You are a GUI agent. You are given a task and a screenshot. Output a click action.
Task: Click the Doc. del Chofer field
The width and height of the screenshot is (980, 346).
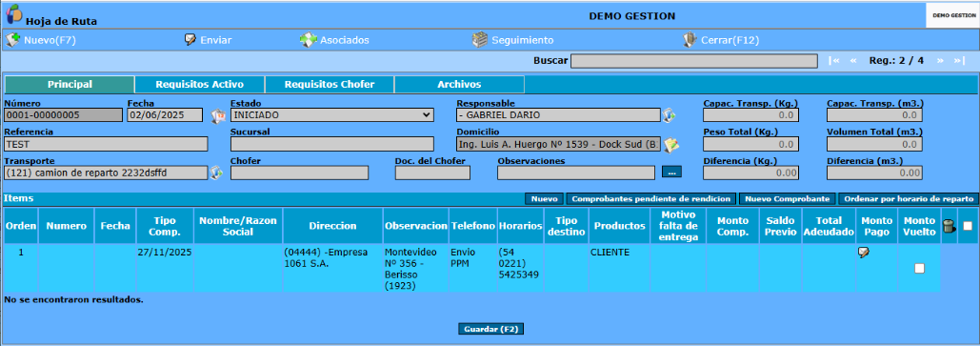click(x=432, y=173)
